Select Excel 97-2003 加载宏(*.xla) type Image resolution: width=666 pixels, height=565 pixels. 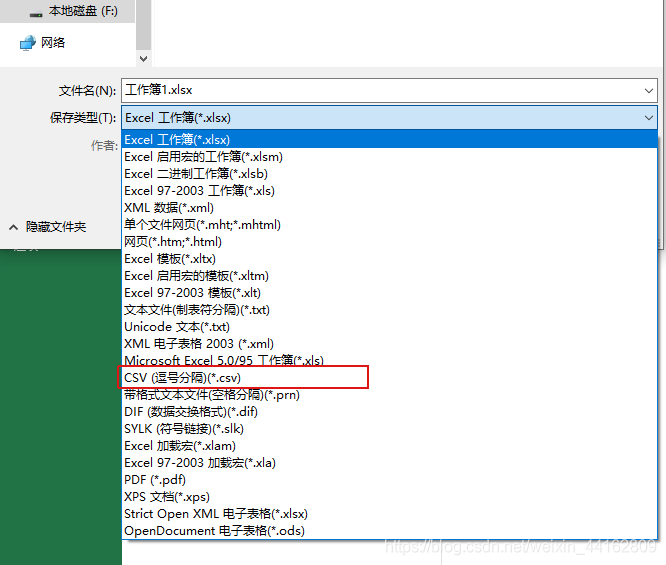pos(389,463)
